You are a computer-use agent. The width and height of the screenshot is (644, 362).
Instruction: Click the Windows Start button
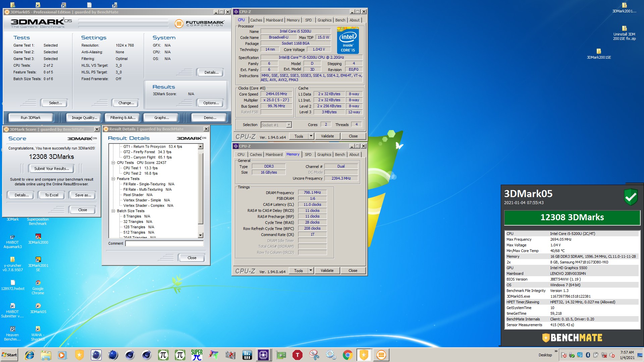point(9,355)
